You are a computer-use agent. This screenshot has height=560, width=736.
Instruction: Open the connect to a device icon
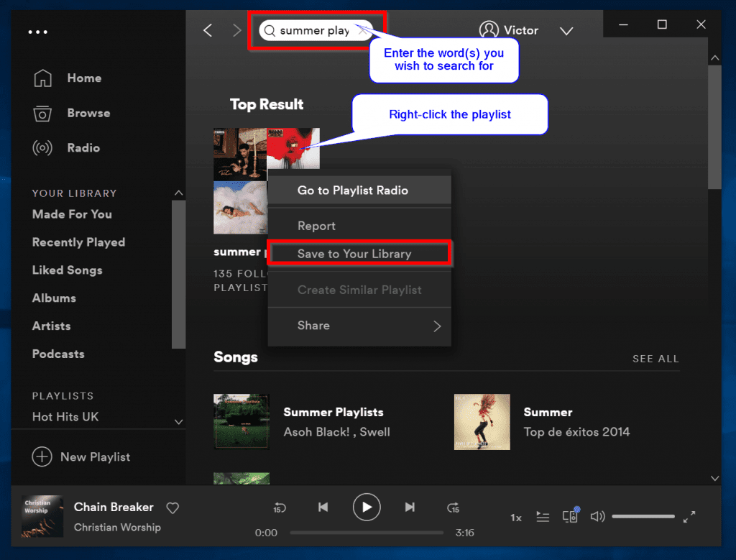click(x=571, y=515)
